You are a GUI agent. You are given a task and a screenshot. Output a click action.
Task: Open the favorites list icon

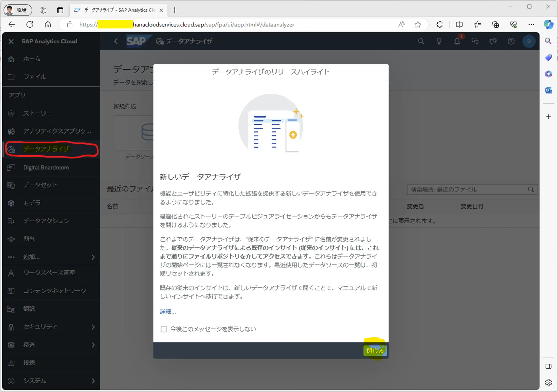(x=477, y=25)
